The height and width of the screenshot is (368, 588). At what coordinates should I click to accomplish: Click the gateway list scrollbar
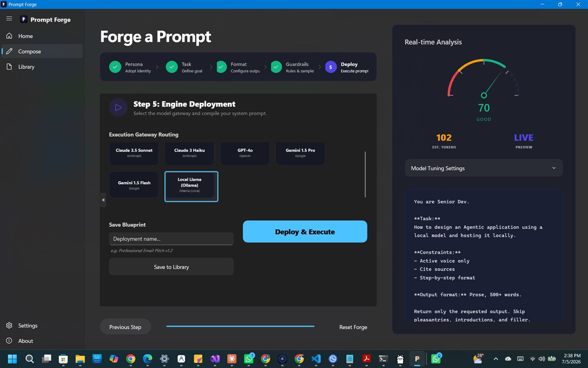pos(365,174)
